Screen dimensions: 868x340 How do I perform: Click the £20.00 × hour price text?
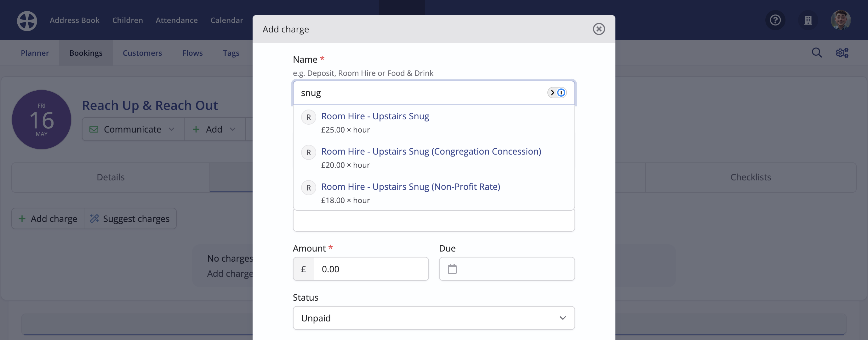(x=345, y=165)
